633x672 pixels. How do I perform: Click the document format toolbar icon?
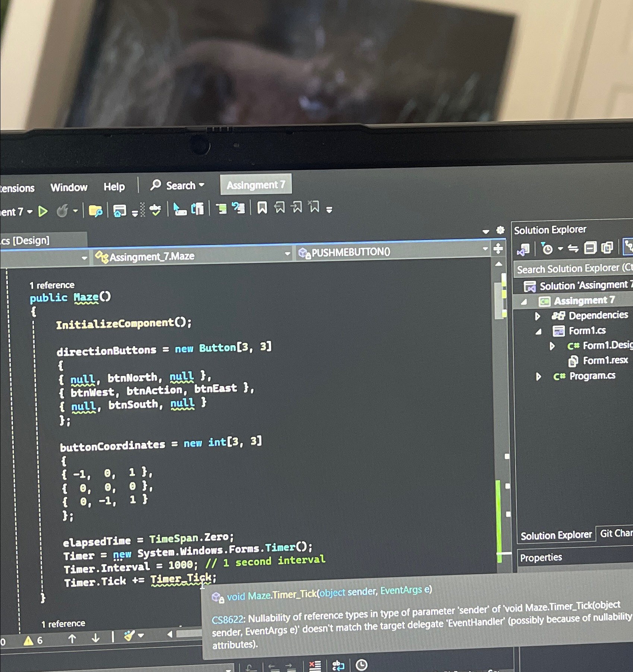197,209
